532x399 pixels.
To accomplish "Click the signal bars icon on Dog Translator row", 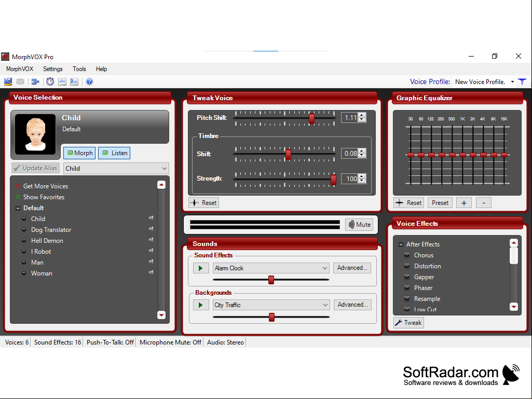I will click(x=151, y=229).
